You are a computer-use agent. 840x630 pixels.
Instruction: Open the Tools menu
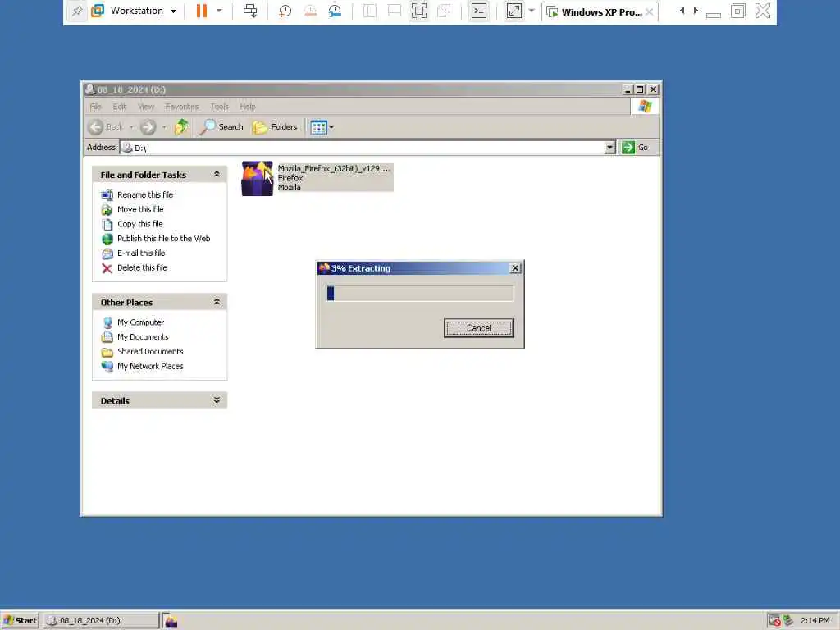(219, 107)
